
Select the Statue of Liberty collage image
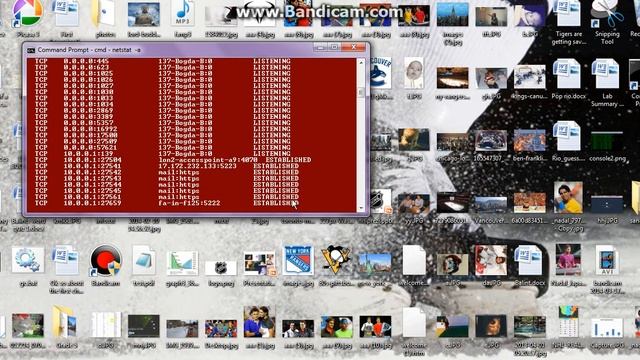pos(374,264)
